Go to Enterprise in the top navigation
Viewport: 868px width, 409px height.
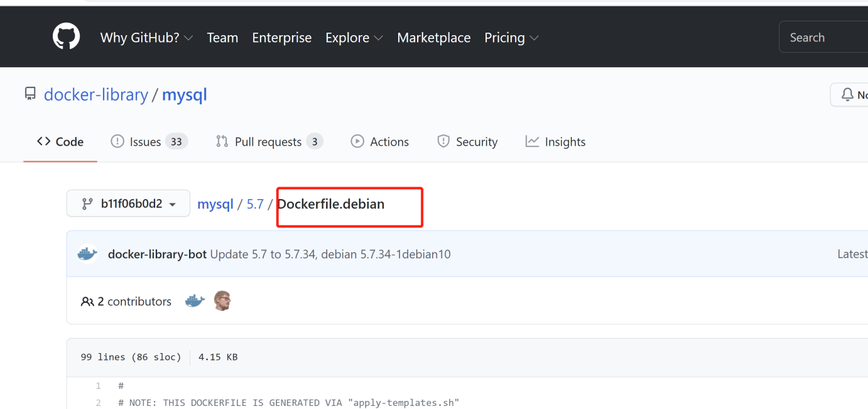click(282, 38)
